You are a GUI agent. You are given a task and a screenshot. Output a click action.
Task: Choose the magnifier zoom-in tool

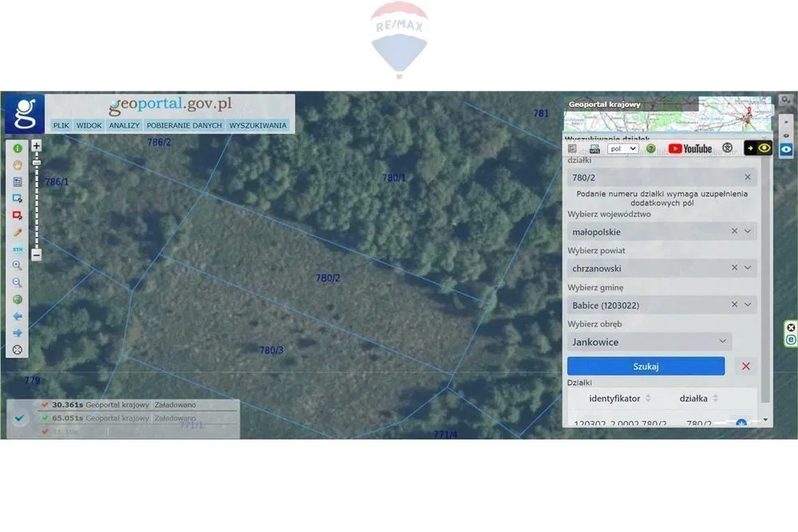coord(18,266)
